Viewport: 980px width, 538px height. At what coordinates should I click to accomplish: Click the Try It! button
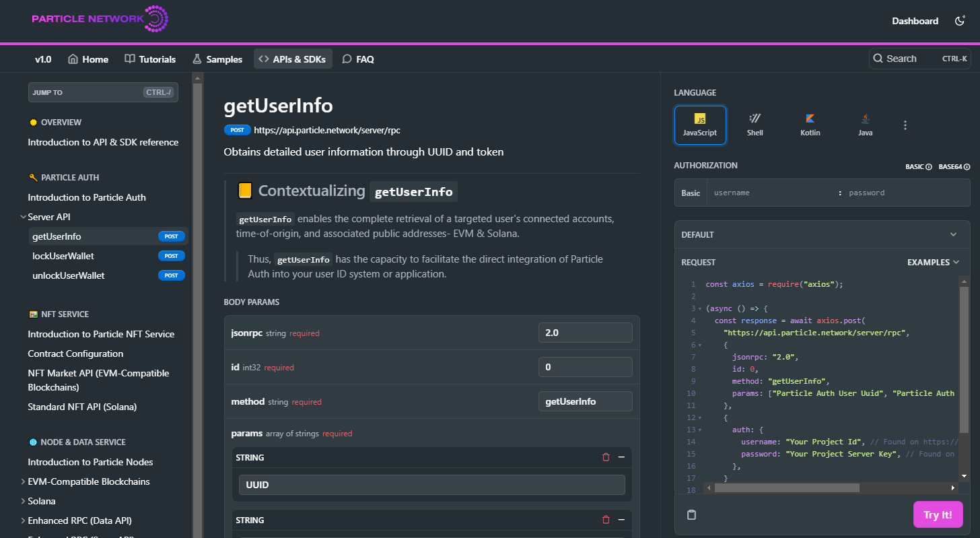tap(938, 514)
